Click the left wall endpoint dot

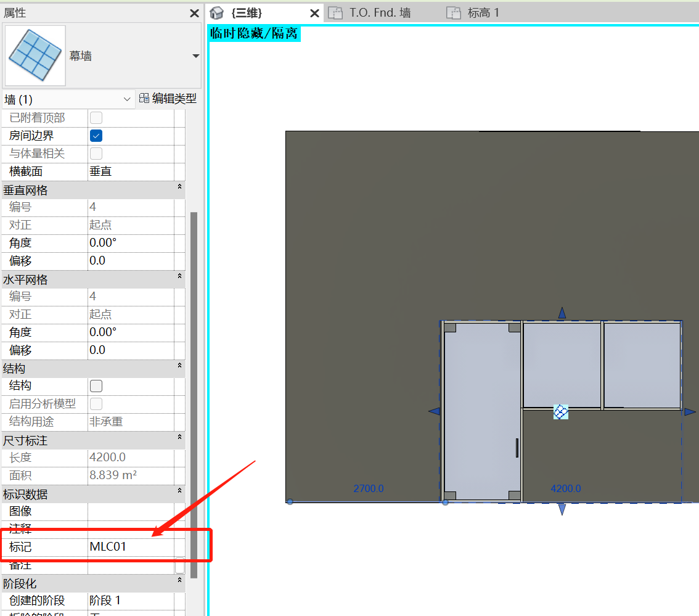coord(290,502)
